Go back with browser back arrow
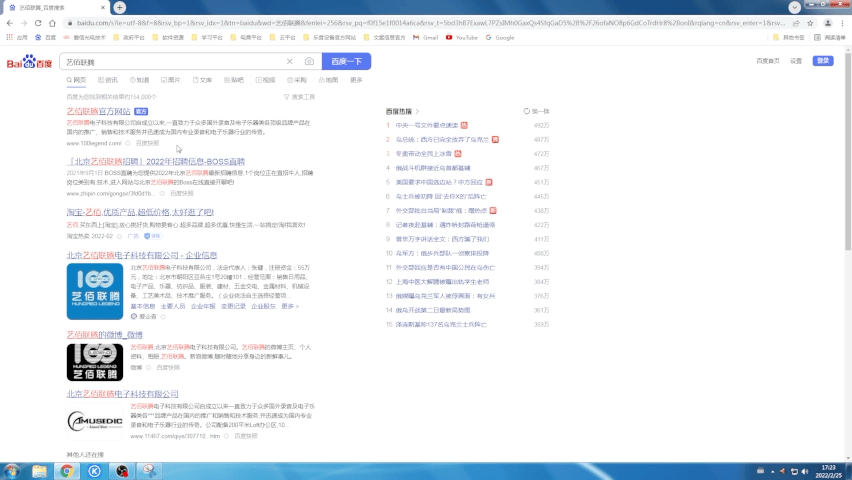Viewport: 852px width, 480px height. tap(10, 23)
